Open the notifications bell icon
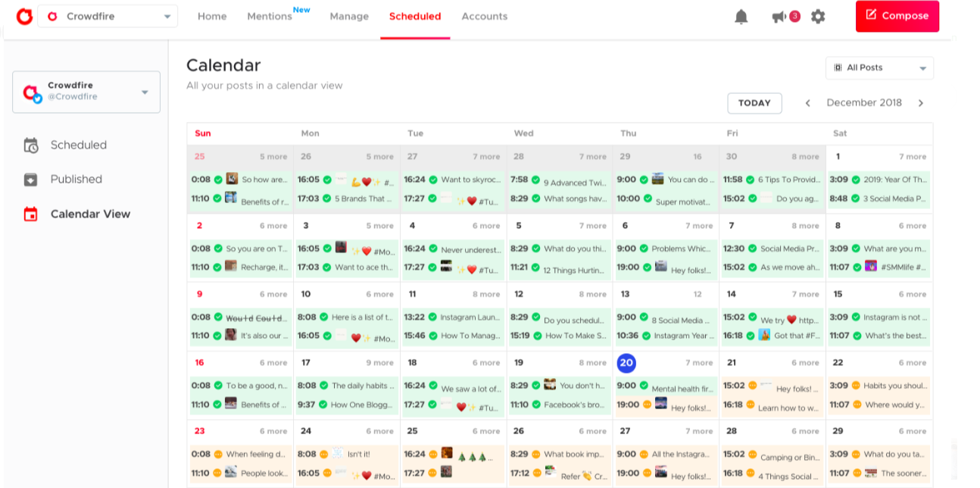Screen dimensions: 980x488 pyautogui.click(x=741, y=17)
